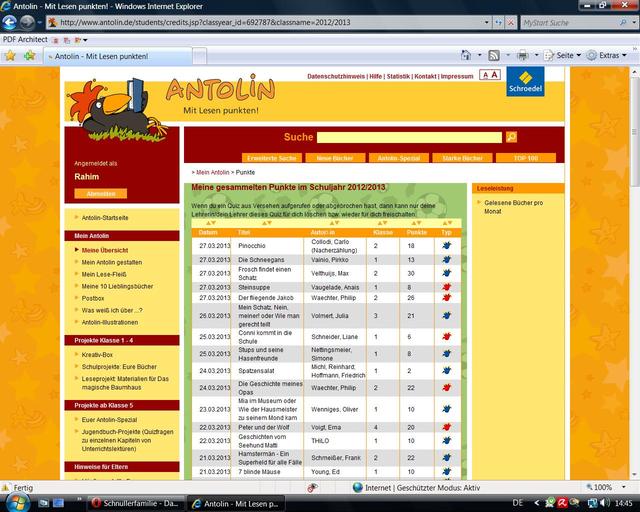Open the Favorites star icon
This screenshot has height=512, width=640.
tap(10, 56)
